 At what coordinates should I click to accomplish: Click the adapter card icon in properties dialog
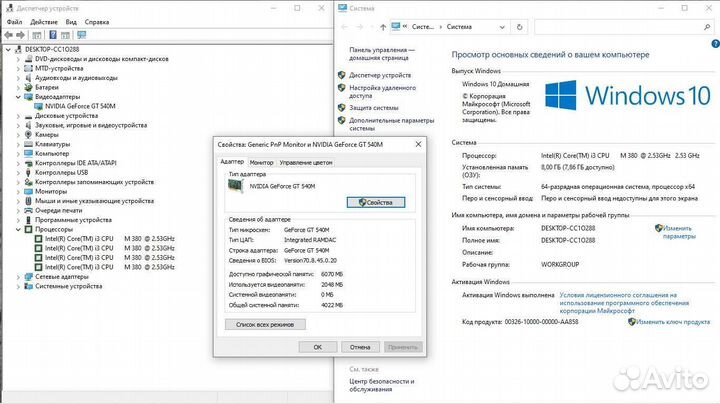pyautogui.click(x=236, y=186)
